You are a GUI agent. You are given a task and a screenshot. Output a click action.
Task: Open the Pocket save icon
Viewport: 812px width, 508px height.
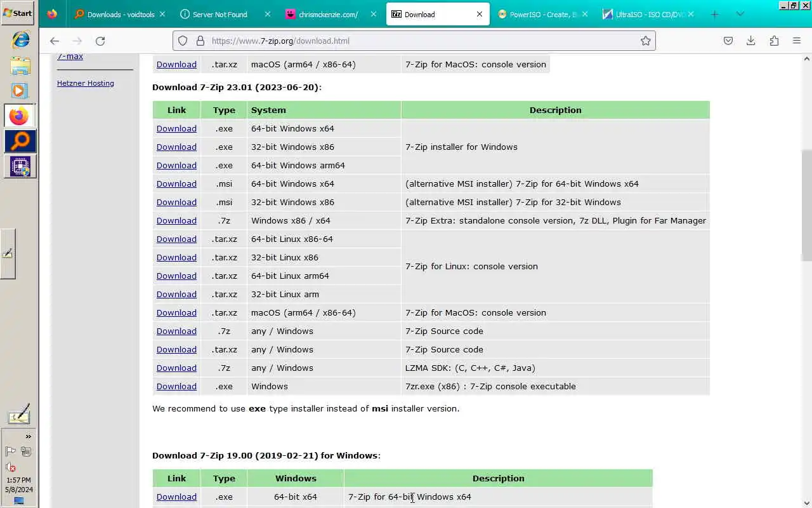point(728,41)
